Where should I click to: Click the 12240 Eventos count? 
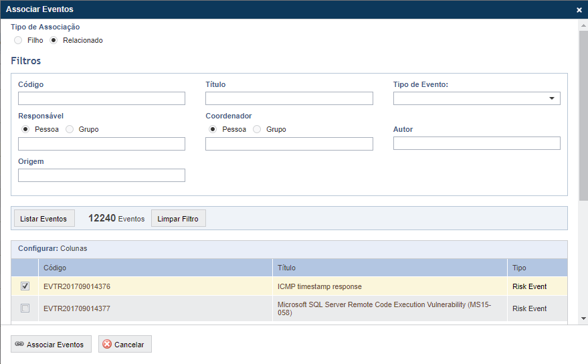pyautogui.click(x=116, y=218)
